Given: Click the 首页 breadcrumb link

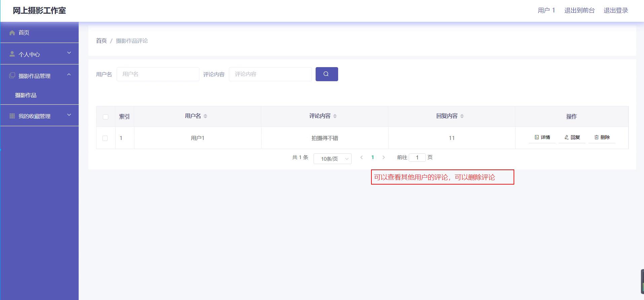Looking at the screenshot, I should click(x=101, y=41).
